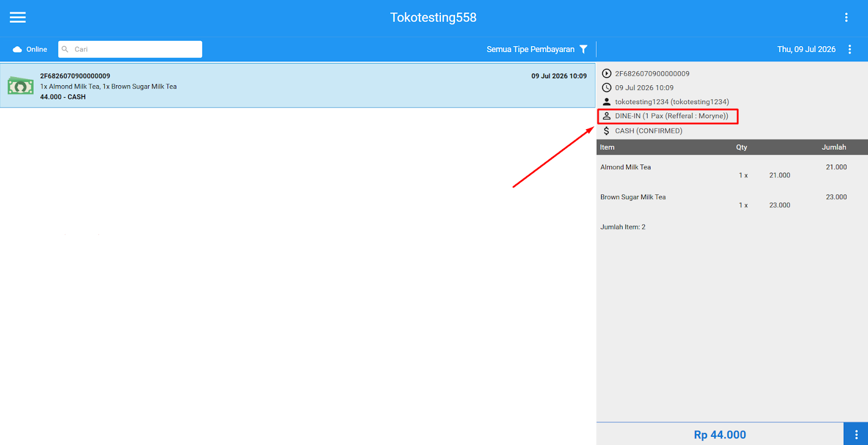
Task: Click the Item column header
Action: pyautogui.click(x=607, y=147)
